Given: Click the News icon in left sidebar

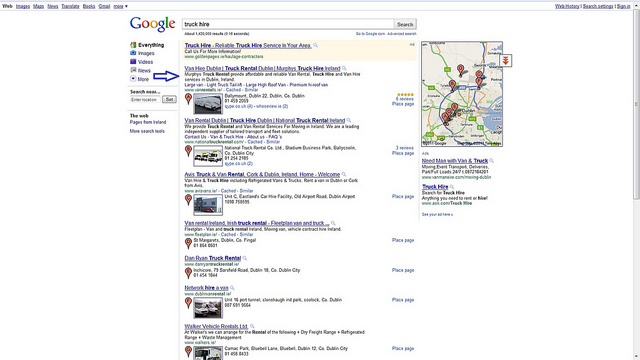Looking at the screenshot, I should coord(133,70).
